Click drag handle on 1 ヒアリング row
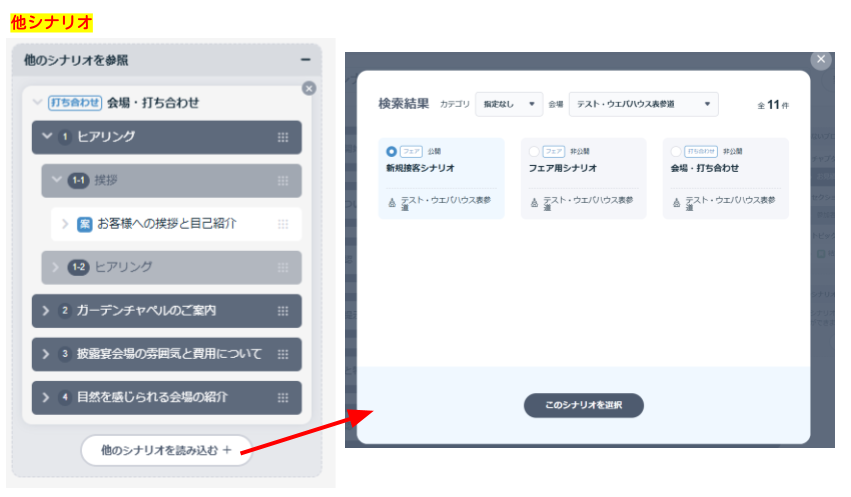 pyautogui.click(x=283, y=137)
